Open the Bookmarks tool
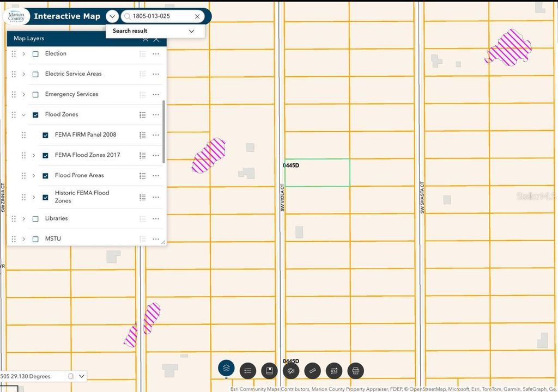The height and width of the screenshot is (392, 558). click(269, 371)
